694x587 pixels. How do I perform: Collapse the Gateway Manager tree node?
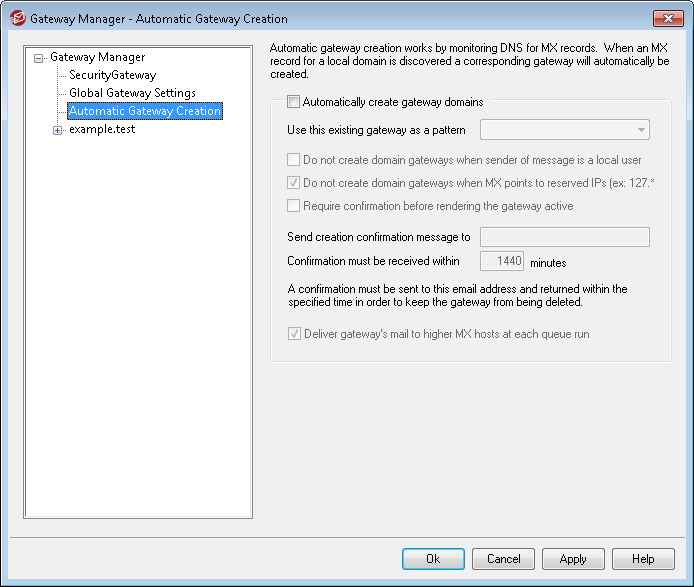click(39, 58)
